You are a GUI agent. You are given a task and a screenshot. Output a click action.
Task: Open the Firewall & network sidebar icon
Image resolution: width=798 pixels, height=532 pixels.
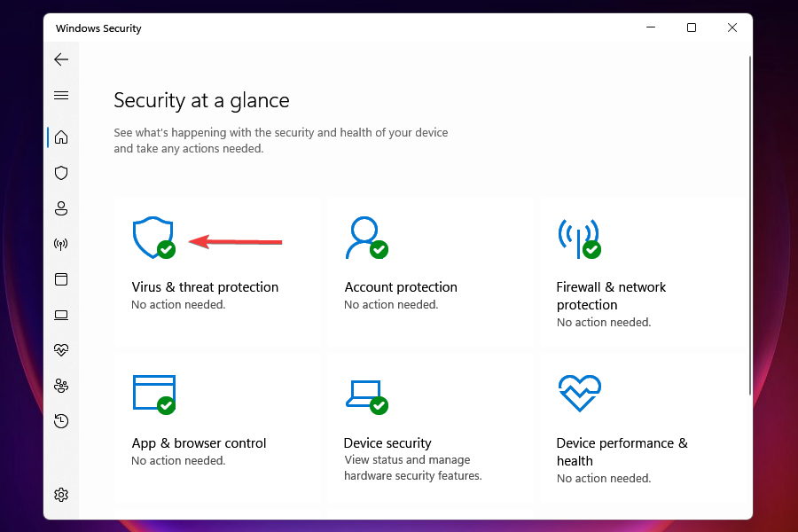[61, 244]
